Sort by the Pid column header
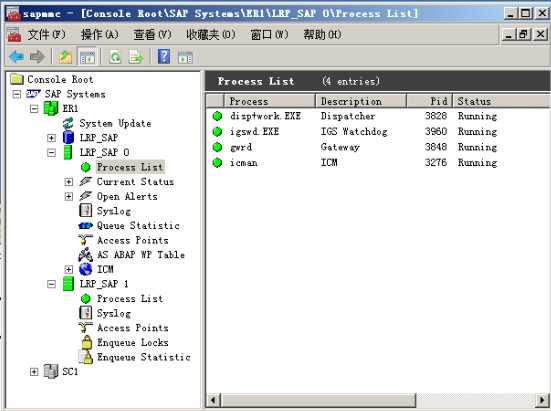 tap(429, 101)
